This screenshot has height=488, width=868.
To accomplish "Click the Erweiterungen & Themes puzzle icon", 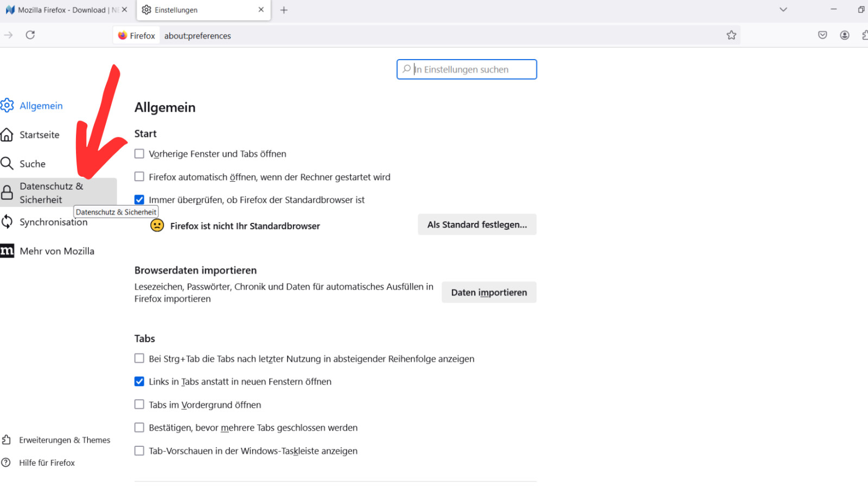I will click(7, 440).
